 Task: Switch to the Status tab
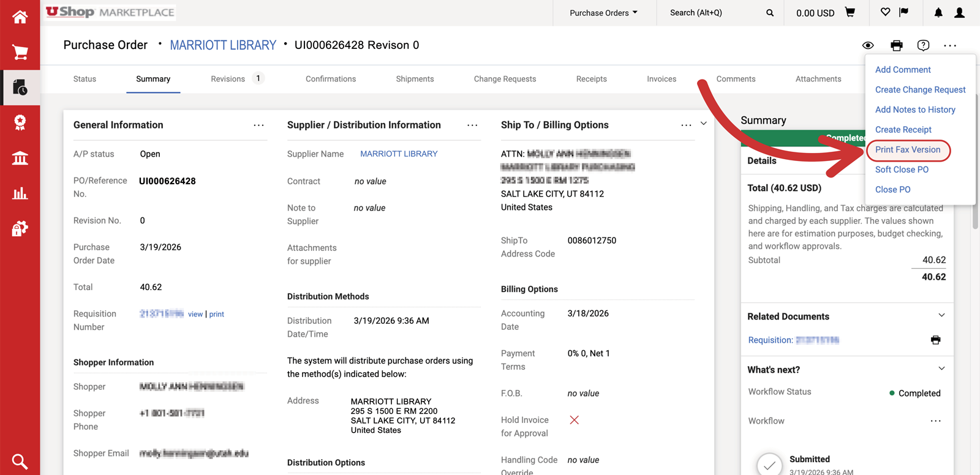coord(85,79)
